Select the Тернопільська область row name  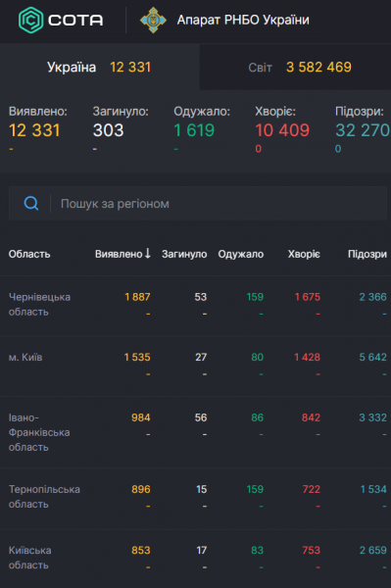point(44,497)
